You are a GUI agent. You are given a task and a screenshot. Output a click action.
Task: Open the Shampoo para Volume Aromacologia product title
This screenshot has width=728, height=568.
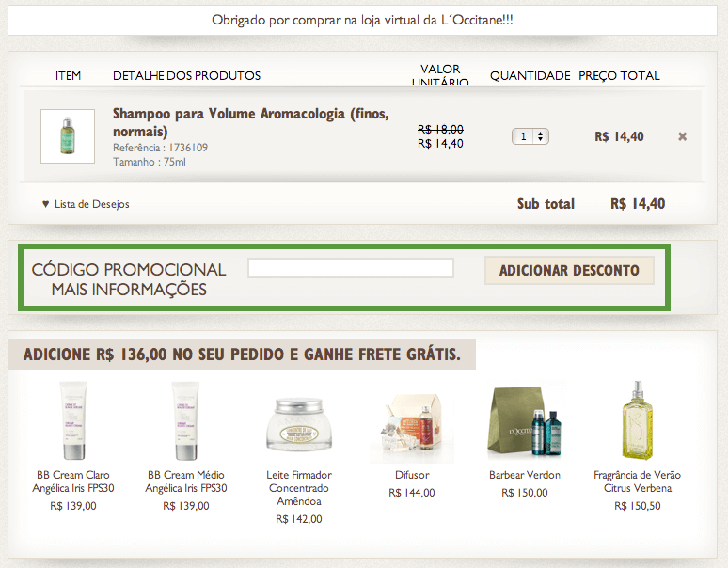(251, 122)
